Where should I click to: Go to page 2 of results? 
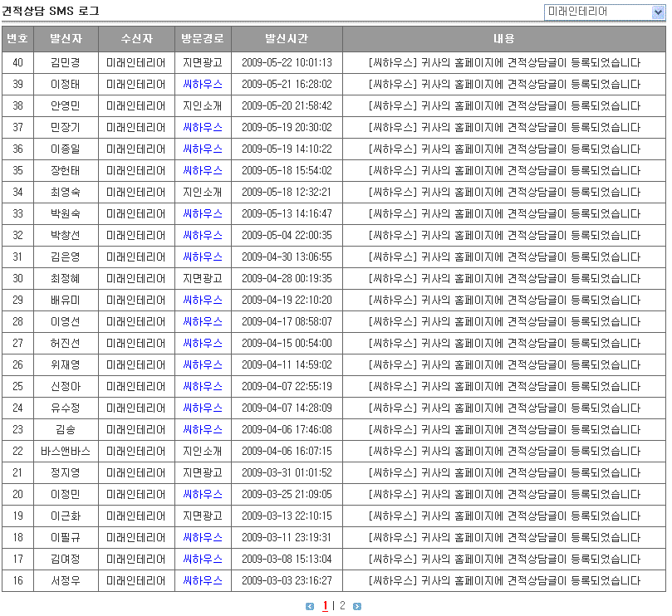click(342, 606)
